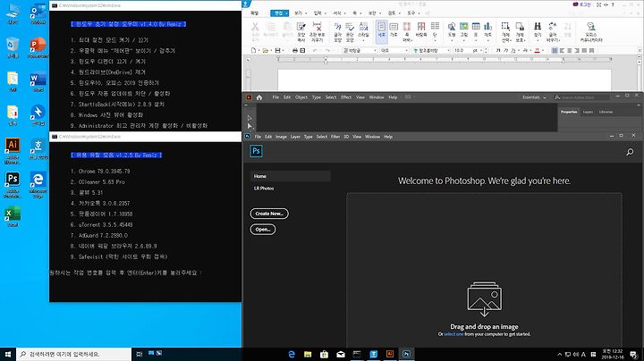Click the login button in Hangul title bar
The width and height of the screenshot is (644, 361).
[x=581, y=4]
